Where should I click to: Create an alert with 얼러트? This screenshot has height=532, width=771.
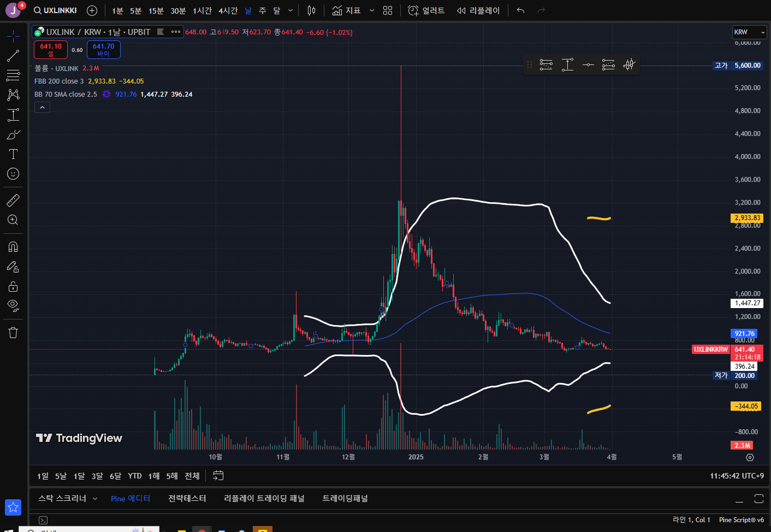(426, 10)
